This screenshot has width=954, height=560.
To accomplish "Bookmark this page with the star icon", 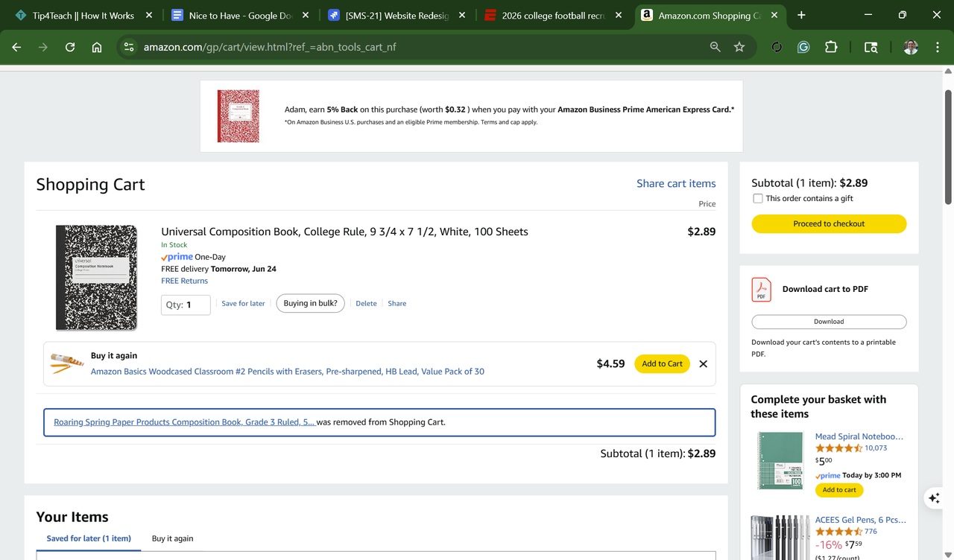I will [739, 47].
